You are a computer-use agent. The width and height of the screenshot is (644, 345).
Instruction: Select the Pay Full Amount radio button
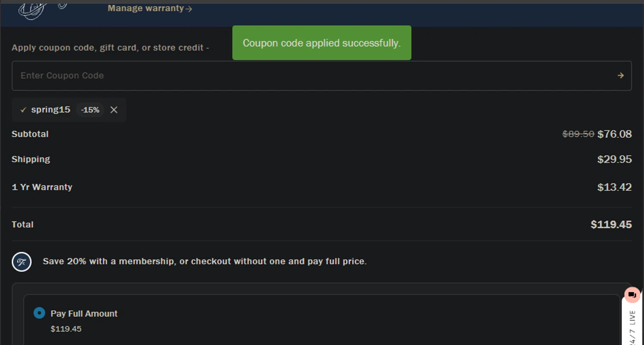point(39,313)
